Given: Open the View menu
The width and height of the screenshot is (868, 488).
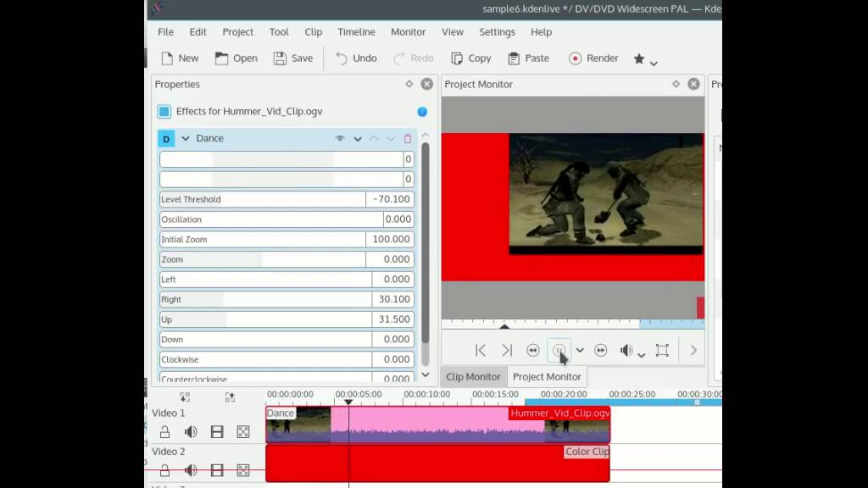Looking at the screenshot, I should [x=453, y=32].
